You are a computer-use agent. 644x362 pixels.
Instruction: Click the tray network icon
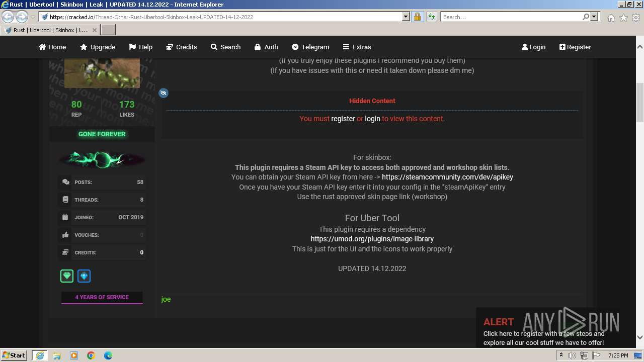click(x=584, y=355)
